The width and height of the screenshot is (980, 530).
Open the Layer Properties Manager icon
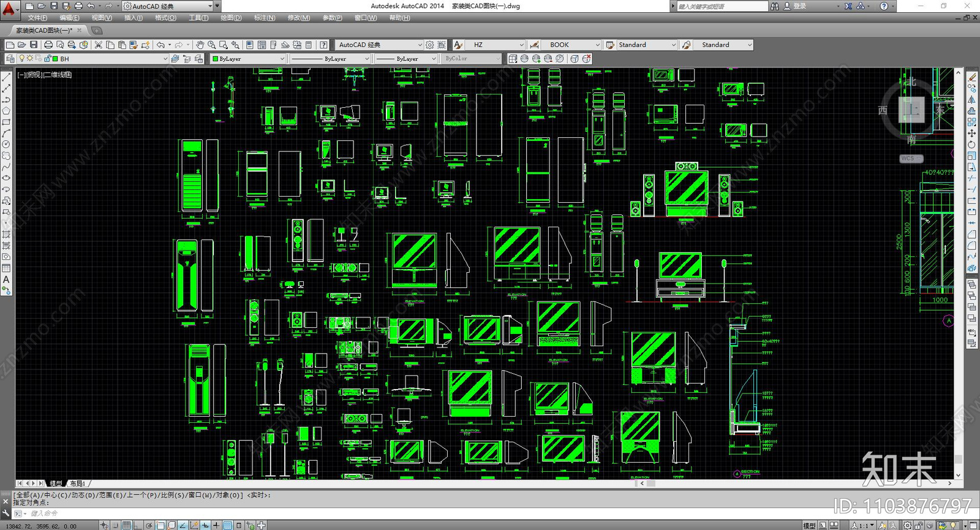click(10, 59)
